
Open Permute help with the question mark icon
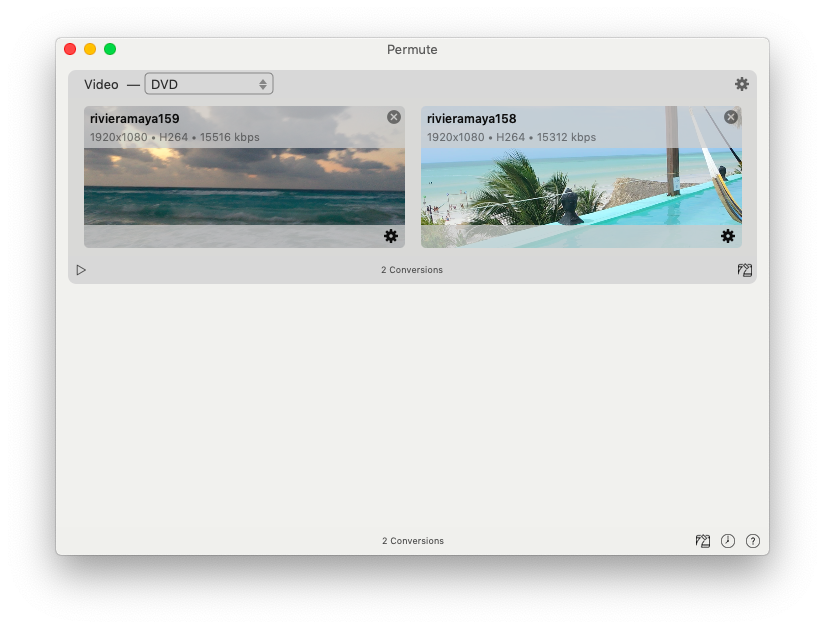752,540
